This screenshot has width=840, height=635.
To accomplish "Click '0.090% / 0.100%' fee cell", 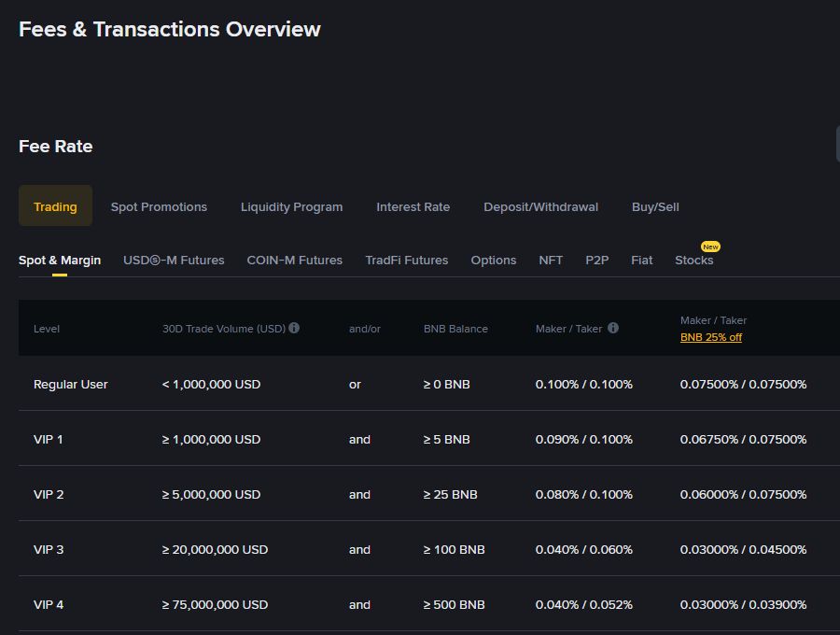I will pyautogui.click(x=584, y=440).
